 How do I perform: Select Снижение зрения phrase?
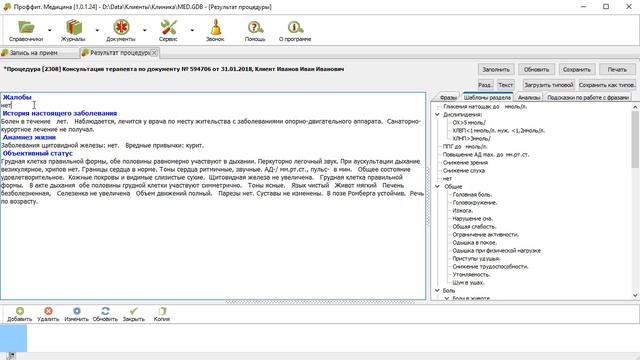click(465, 162)
